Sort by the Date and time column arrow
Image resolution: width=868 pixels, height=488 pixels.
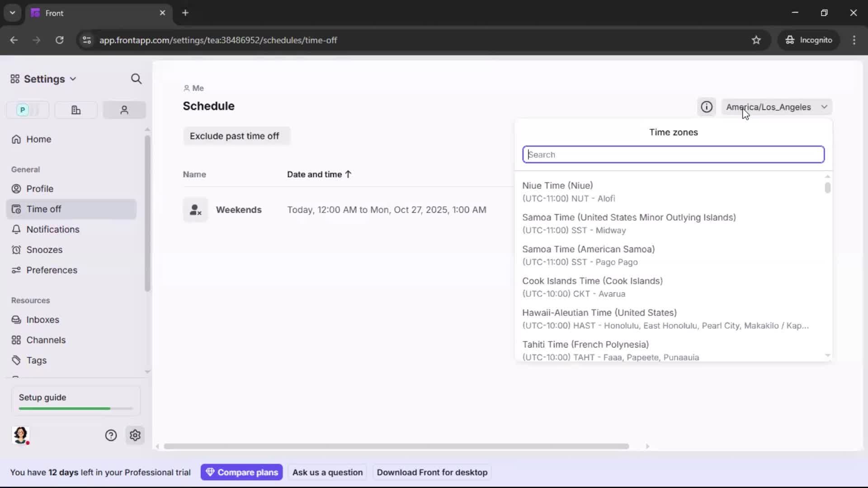[x=347, y=174]
